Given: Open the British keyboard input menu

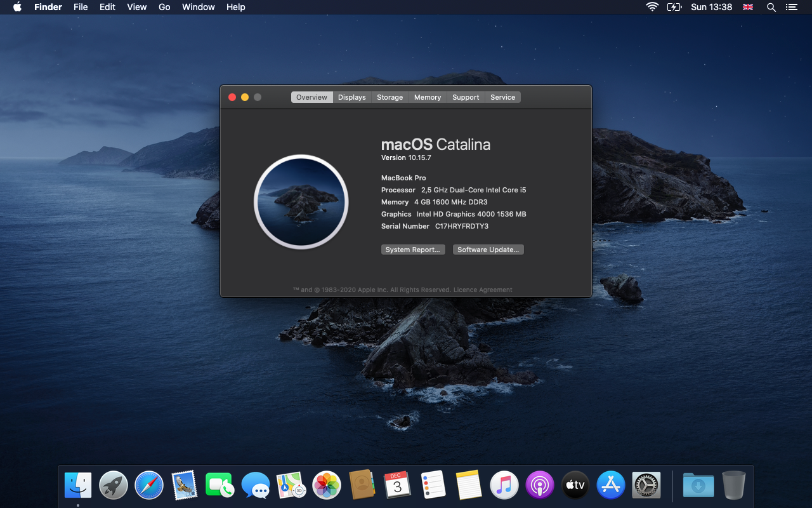Looking at the screenshot, I should pyautogui.click(x=748, y=7).
